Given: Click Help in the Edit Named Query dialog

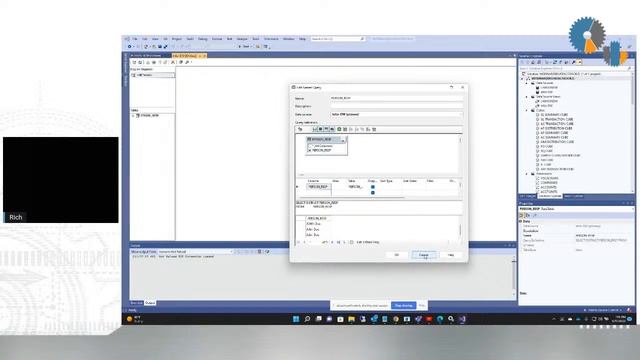Looking at the screenshot, I should [x=451, y=255].
